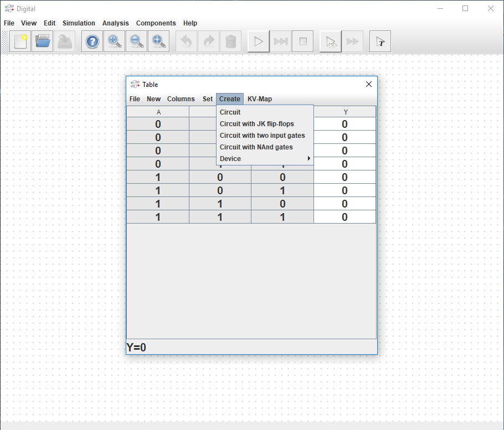
Task: Expand the Device submenu
Action: 265,158
